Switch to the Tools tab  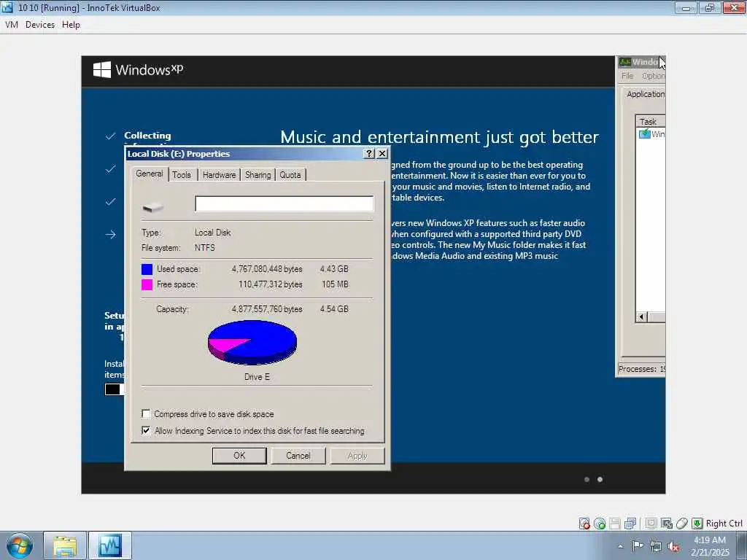(182, 175)
